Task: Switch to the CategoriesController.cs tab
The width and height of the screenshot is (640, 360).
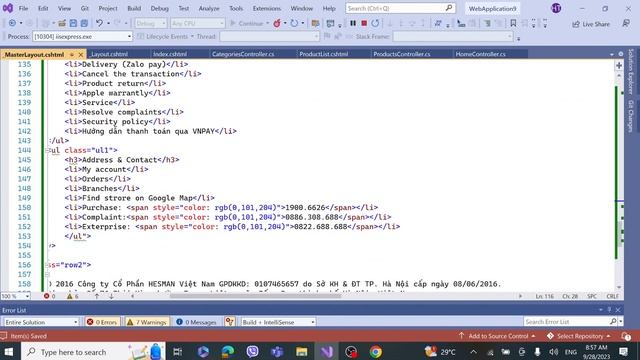Action: (243, 54)
